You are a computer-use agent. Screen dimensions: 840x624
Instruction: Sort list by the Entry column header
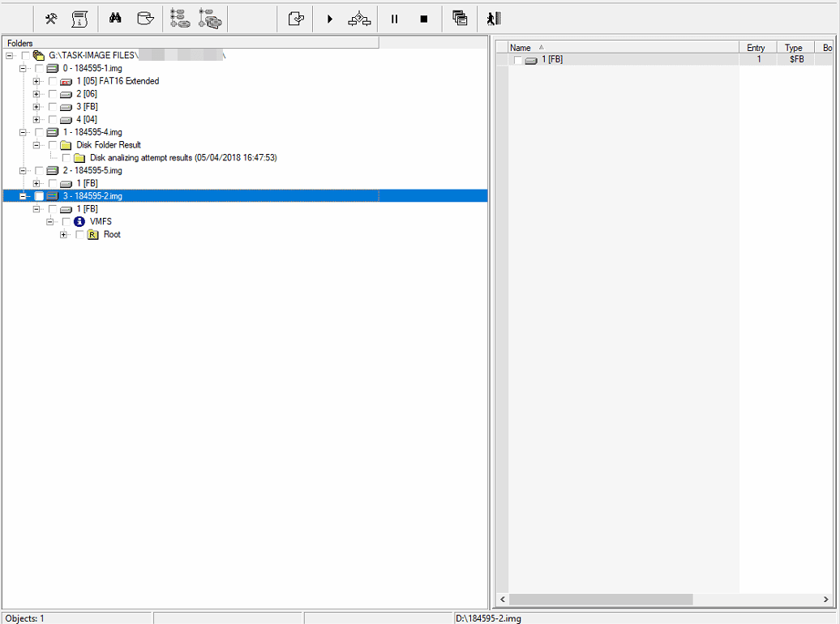(x=757, y=48)
